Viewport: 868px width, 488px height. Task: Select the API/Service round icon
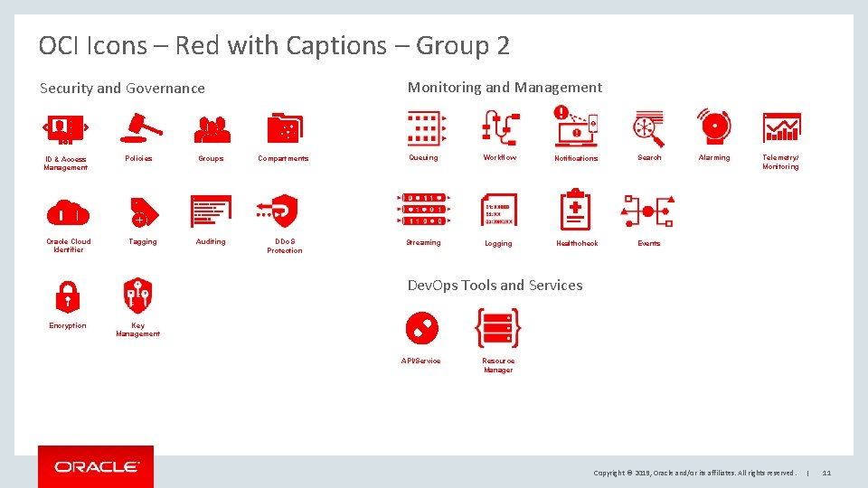click(422, 328)
